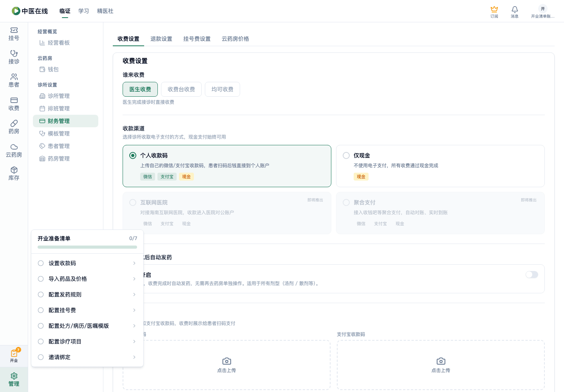Click the 开业 checklist icon with badge
The height and width of the screenshot is (392, 564).
(x=14, y=353)
